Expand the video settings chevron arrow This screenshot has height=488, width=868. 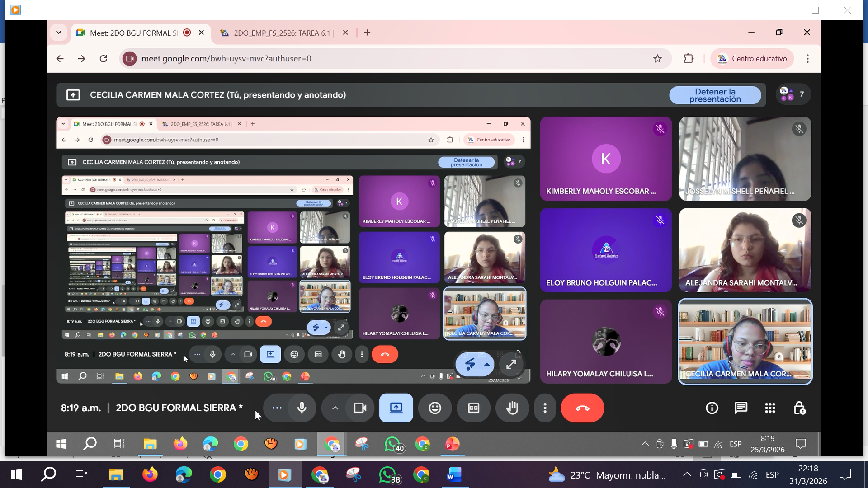(x=335, y=408)
